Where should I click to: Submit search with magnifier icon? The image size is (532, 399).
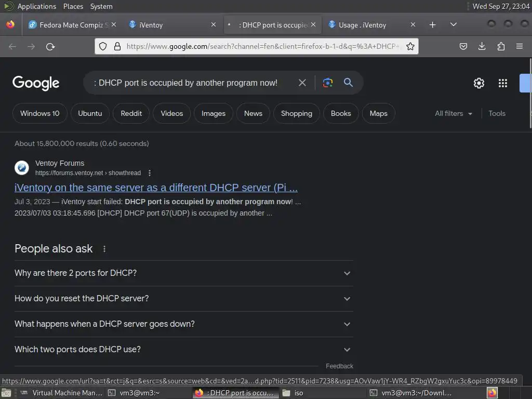(348, 83)
